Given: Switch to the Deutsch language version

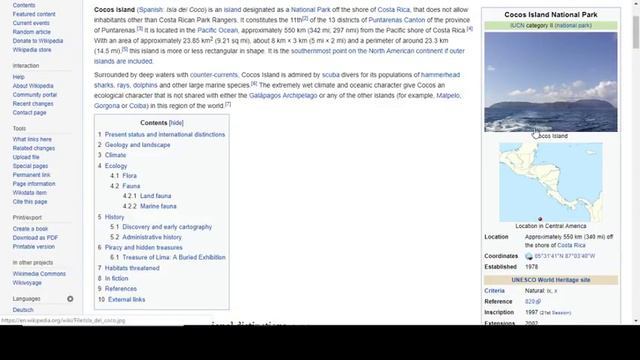Looking at the screenshot, I should tap(23, 310).
